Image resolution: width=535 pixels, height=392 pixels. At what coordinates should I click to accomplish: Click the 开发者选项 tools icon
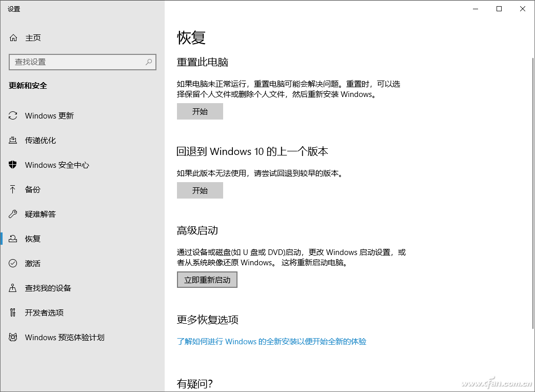pyautogui.click(x=13, y=312)
